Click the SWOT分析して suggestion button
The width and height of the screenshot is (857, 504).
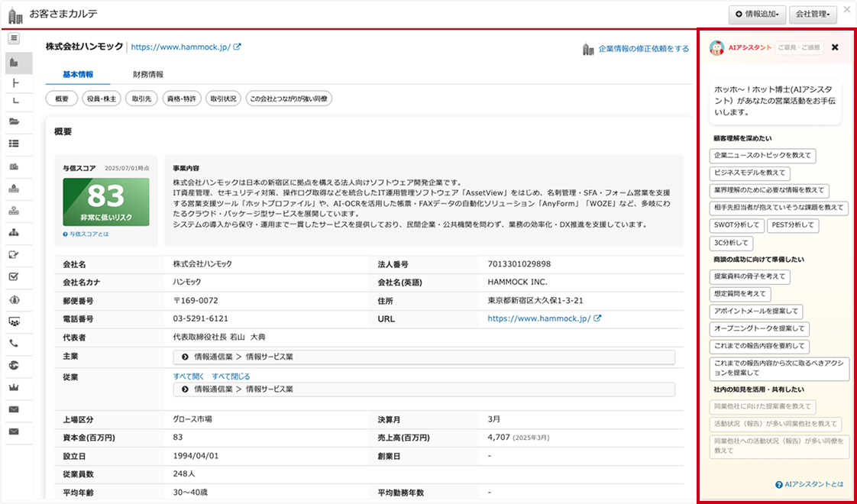click(x=737, y=226)
